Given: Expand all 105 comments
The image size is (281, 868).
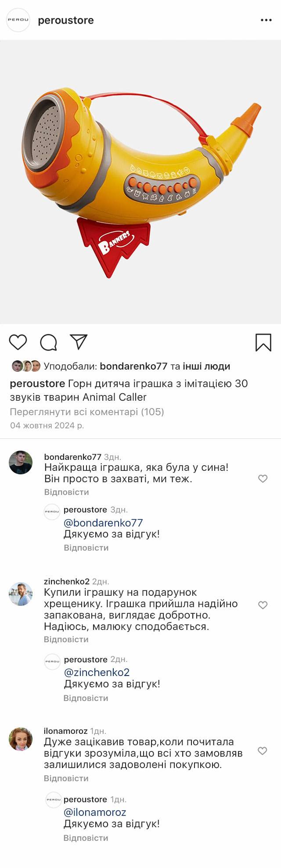Looking at the screenshot, I should click(87, 412).
